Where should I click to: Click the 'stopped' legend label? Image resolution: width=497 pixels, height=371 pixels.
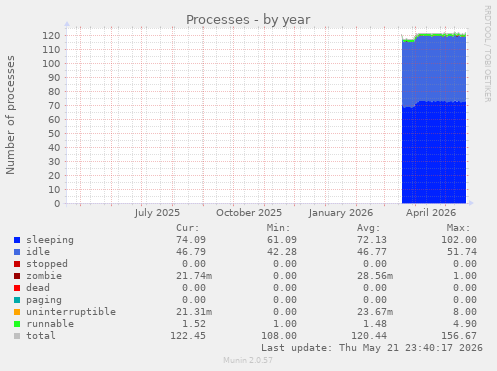[47, 264]
